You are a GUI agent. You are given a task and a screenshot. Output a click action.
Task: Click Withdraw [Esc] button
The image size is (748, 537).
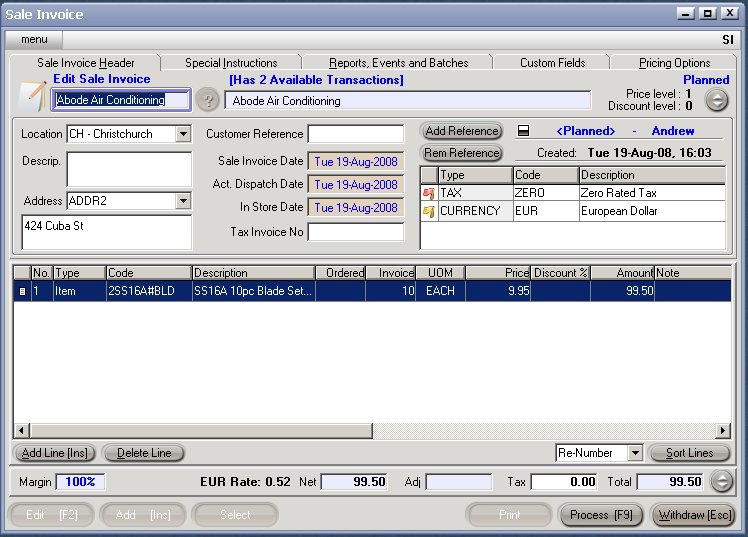point(695,515)
